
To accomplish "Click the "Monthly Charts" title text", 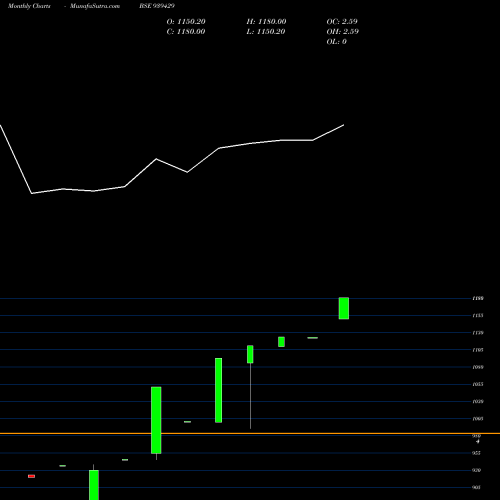I will [x=29, y=6].
